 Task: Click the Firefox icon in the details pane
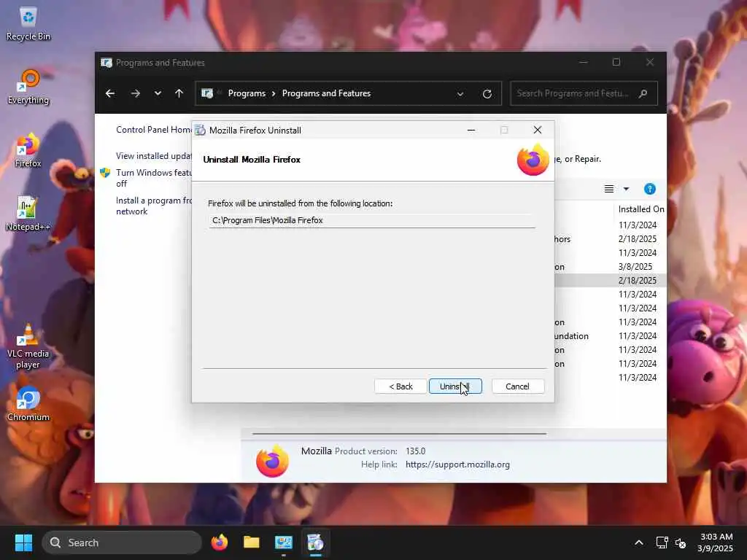click(273, 461)
